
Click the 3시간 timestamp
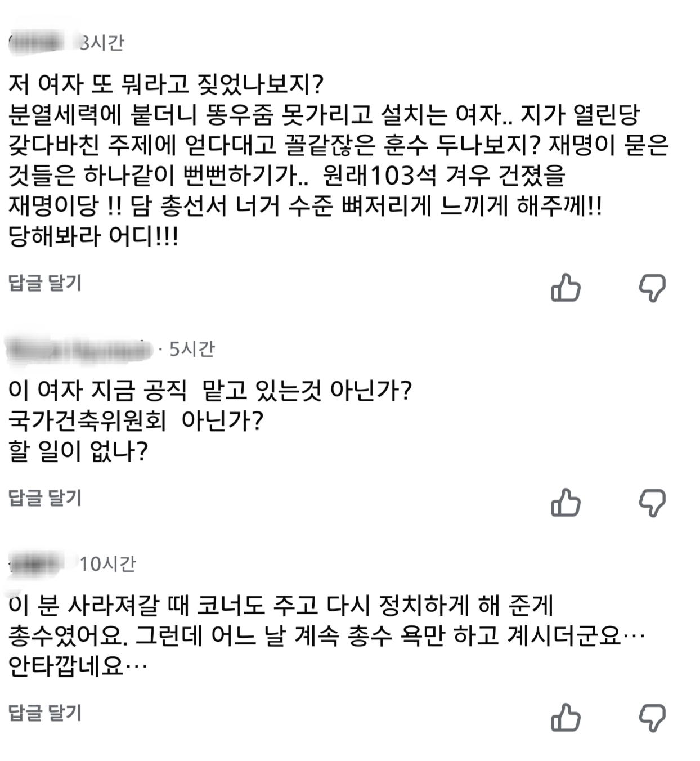(x=101, y=43)
